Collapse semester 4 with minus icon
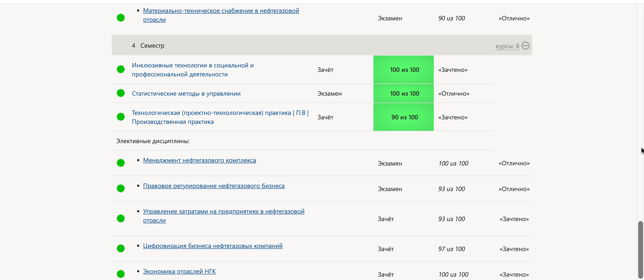This screenshot has height=280, width=644. coord(525,45)
